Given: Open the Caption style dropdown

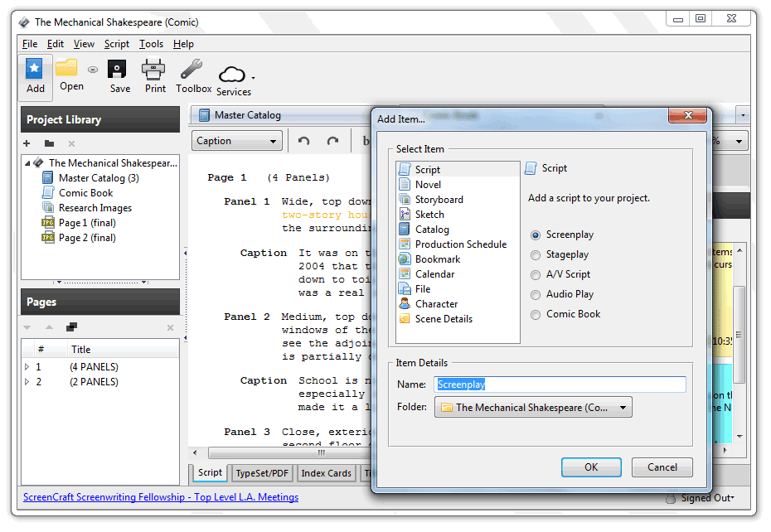Looking at the screenshot, I should 236,140.
